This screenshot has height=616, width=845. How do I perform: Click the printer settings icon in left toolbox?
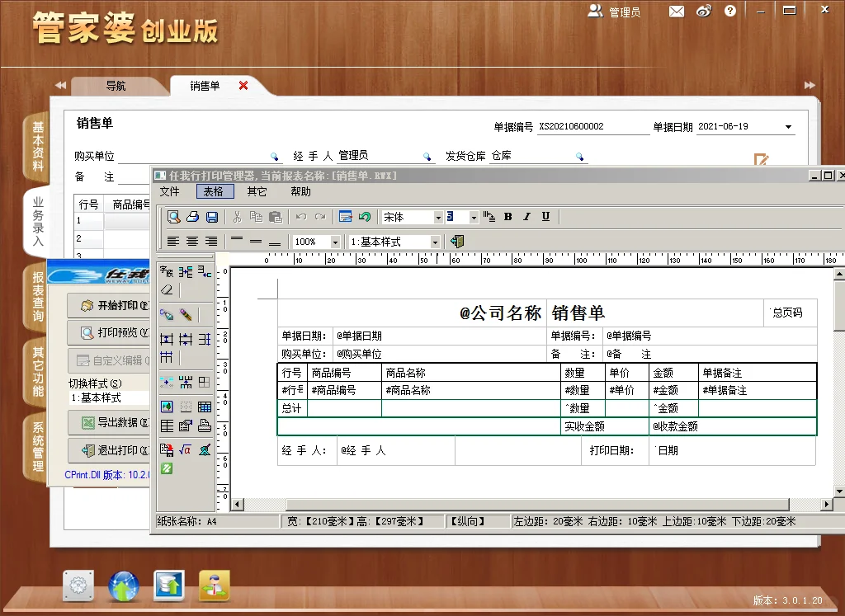205,426
